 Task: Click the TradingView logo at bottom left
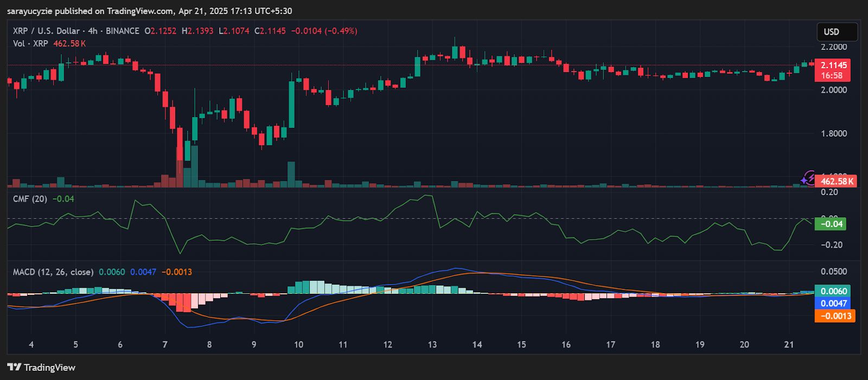coord(41,368)
